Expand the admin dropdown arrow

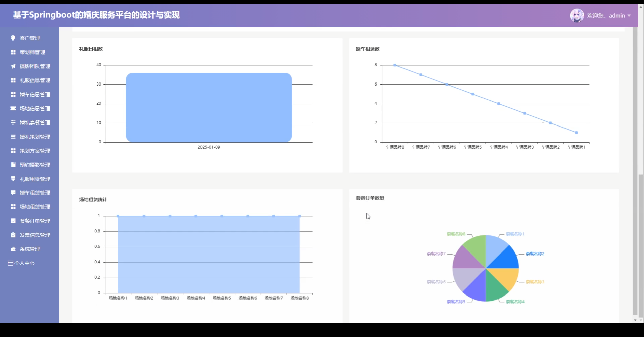(x=629, y=16)
